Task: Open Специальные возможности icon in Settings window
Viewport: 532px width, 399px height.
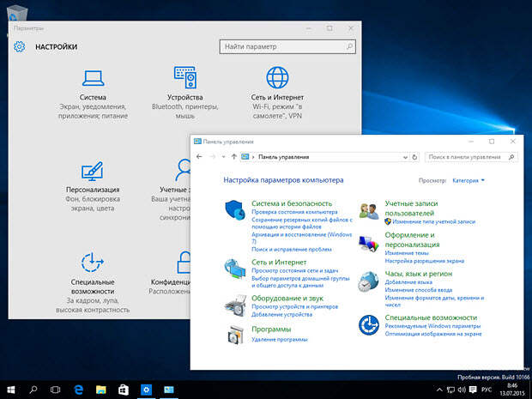Action: click(93, 263)
